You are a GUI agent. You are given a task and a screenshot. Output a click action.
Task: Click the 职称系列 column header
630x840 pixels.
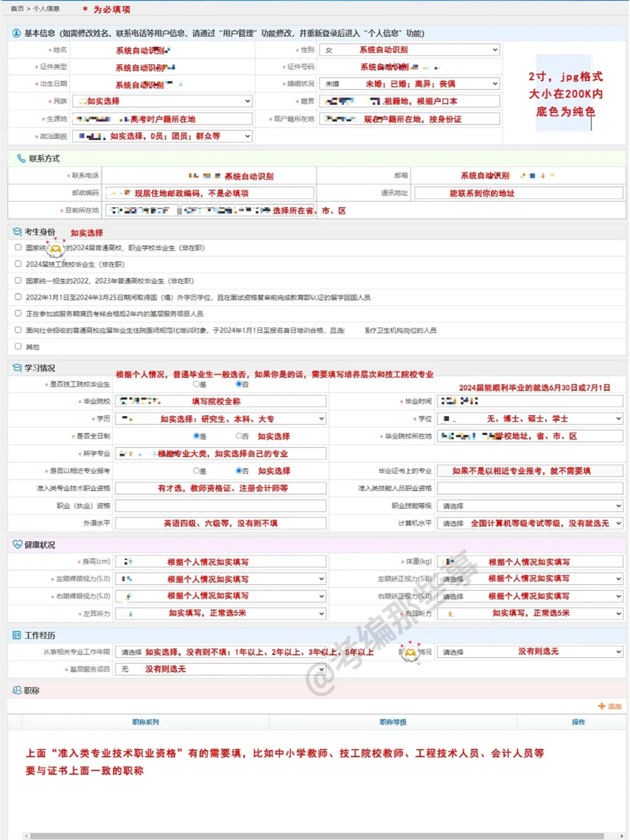[145, 722]
